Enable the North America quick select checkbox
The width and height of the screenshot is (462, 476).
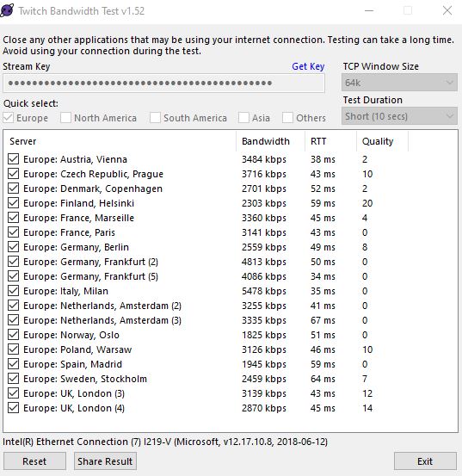tap(65, 117)
